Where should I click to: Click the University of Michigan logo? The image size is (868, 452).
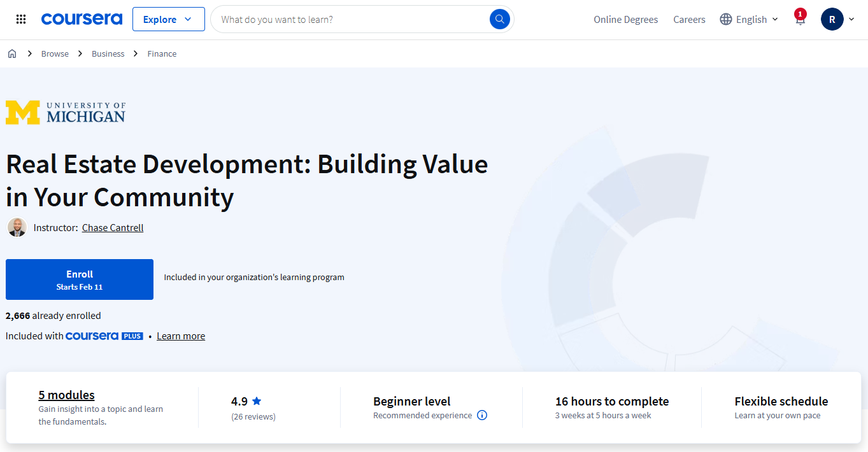click(66, 112)
